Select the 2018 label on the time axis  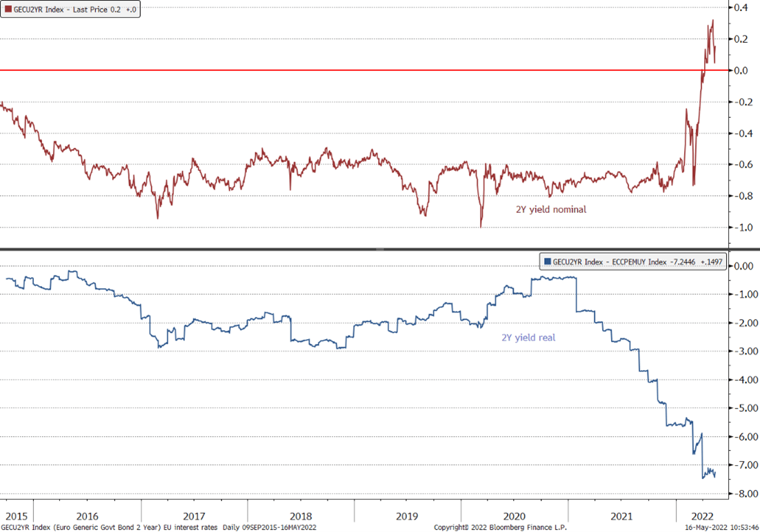click(x=301, y=515)
